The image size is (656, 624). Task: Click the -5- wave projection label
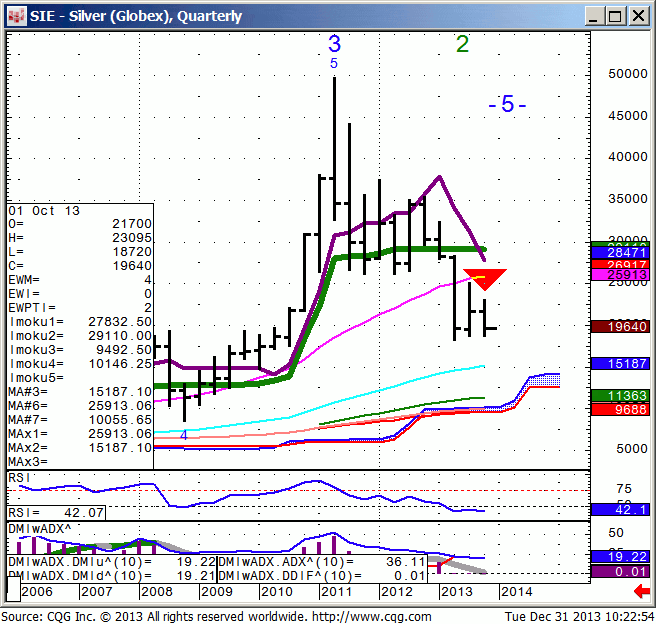(507, 105)
